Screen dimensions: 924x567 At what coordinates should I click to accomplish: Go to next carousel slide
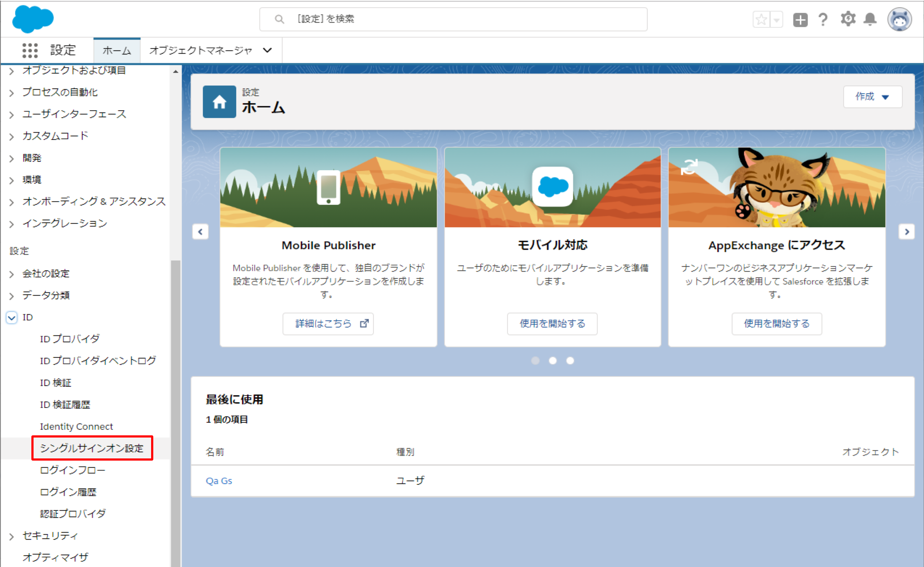[x=907, y=232]
